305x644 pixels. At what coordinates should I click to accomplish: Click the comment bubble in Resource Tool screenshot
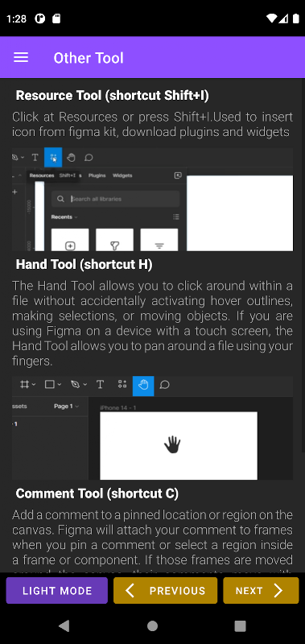[89, 157]
